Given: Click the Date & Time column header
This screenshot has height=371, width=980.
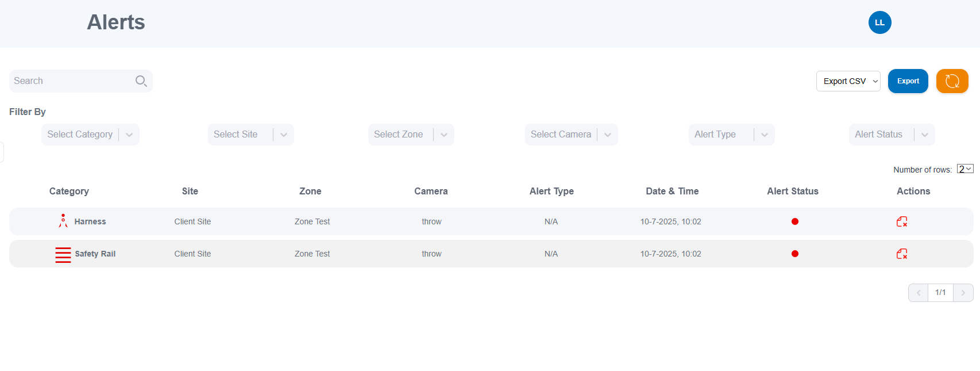Looking at the screenshot, I should [x=672, y=192].
